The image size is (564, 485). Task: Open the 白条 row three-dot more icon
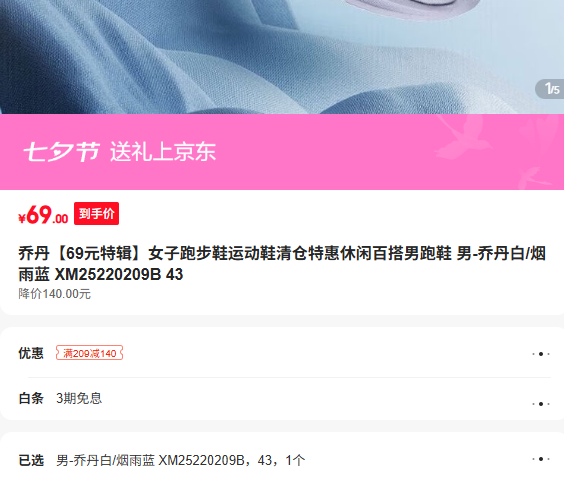pos(541,404)
